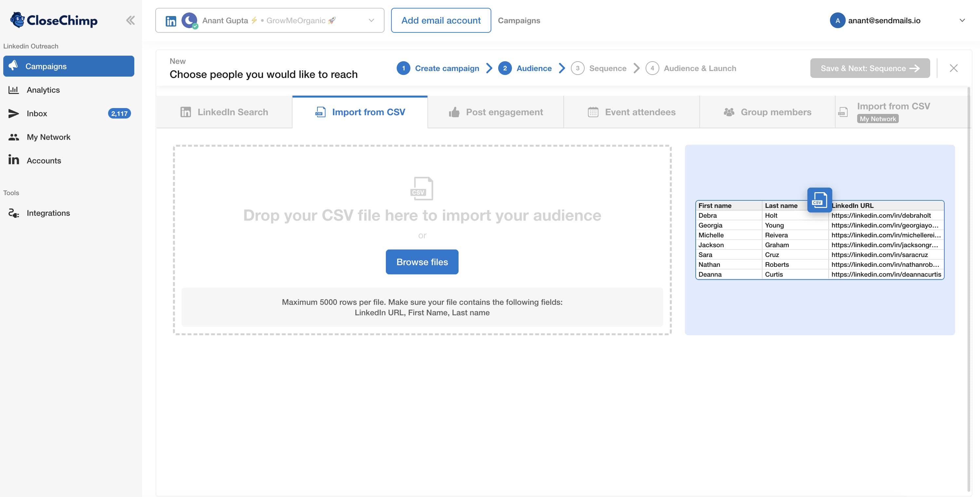Click the LinkedIn badge on the account selector
The height and width of the screenshot is (497, 980).
(171, 20)
